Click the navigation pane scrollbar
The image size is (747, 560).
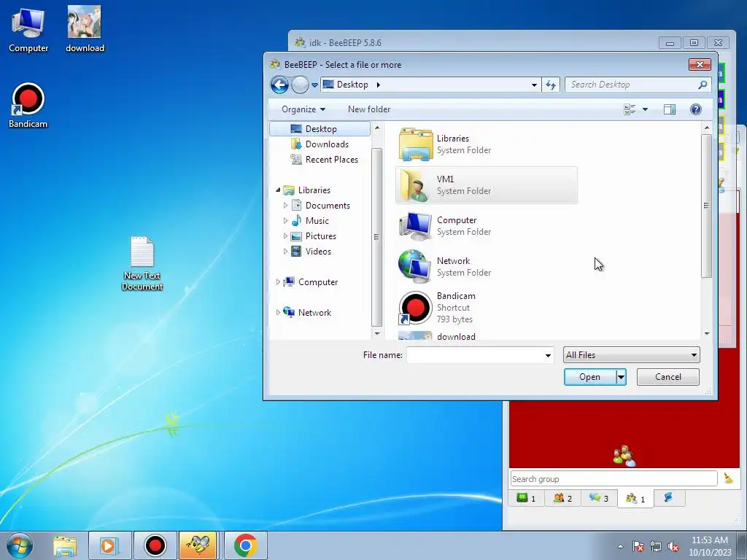pyautogui.click(x=377, y=237)
